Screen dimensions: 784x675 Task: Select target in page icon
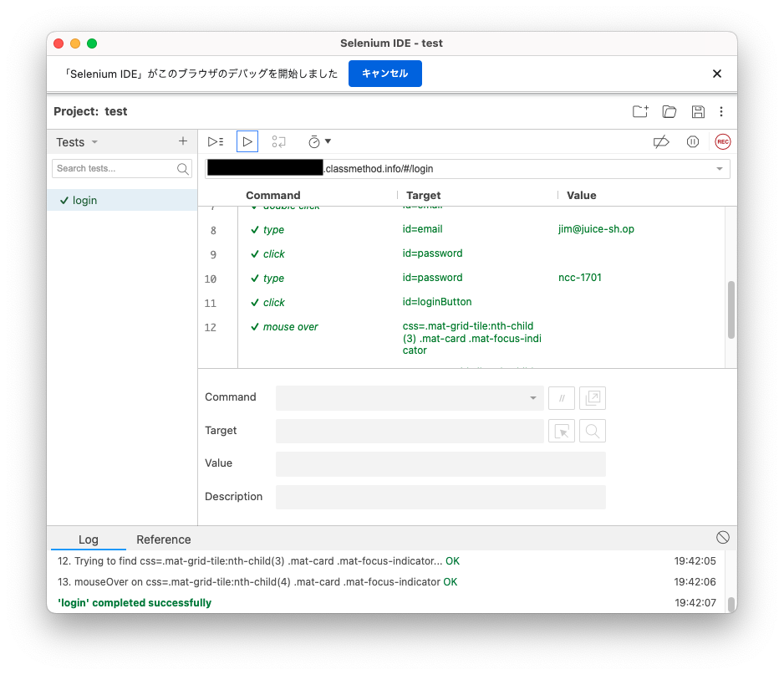[562, 431]
